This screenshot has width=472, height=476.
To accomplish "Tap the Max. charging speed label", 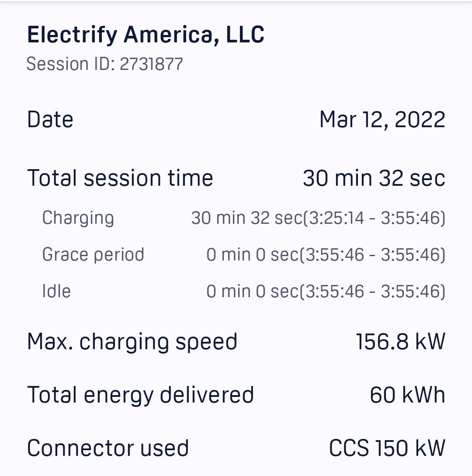I will [132, 342].
